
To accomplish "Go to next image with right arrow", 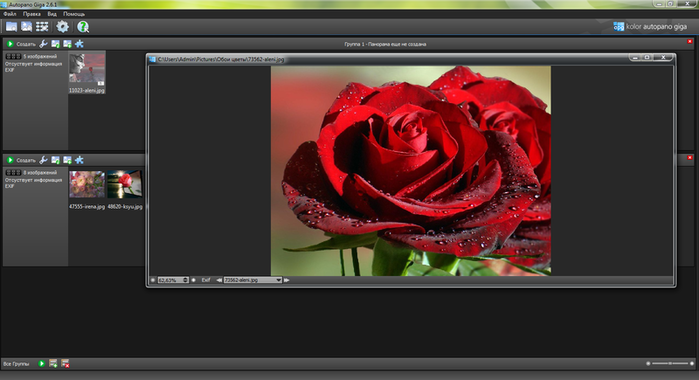I will pos(287,280).
